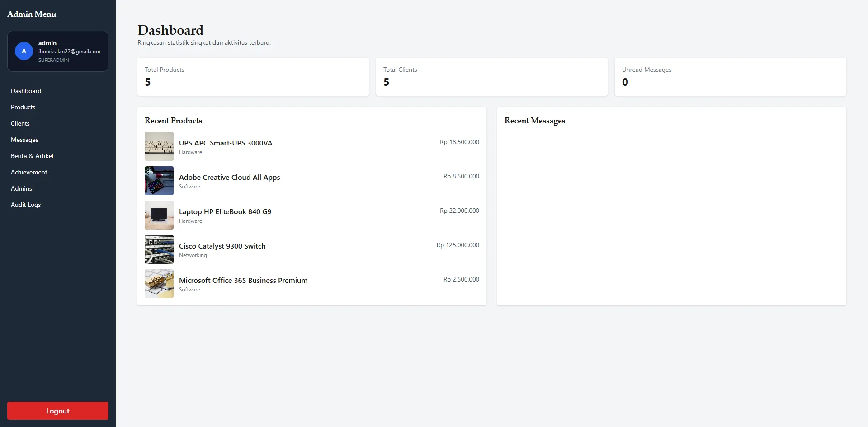This screenshot has width=868, height=427.
Task: Click the red Logout button
Action: coord(58,411)
